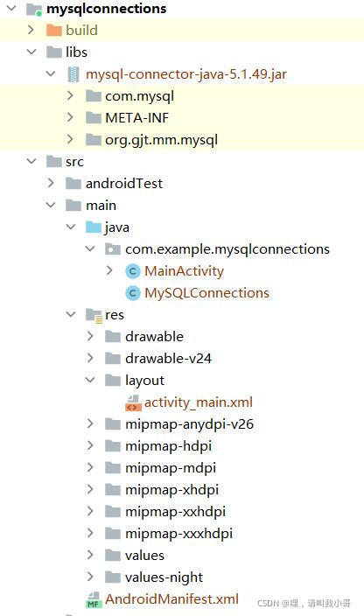Select the mysqlconnections module name text

[107, 9]
